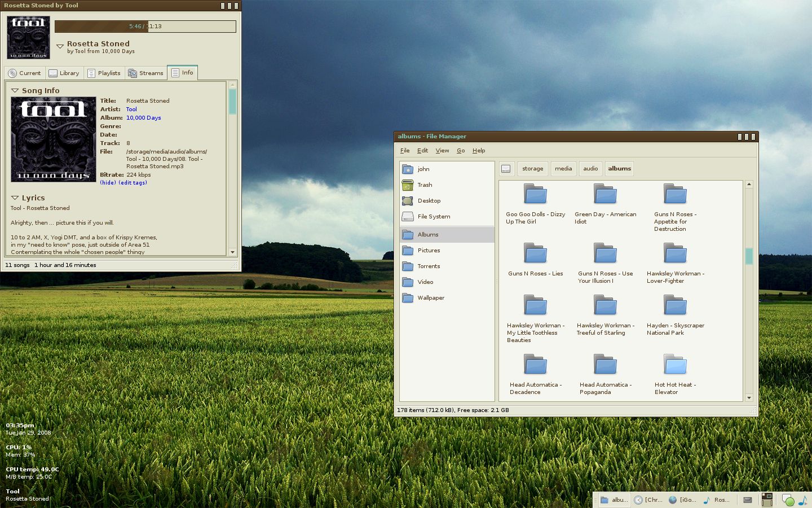
Task: Open File System in the sidebar
Action: [x=447, y=216]
